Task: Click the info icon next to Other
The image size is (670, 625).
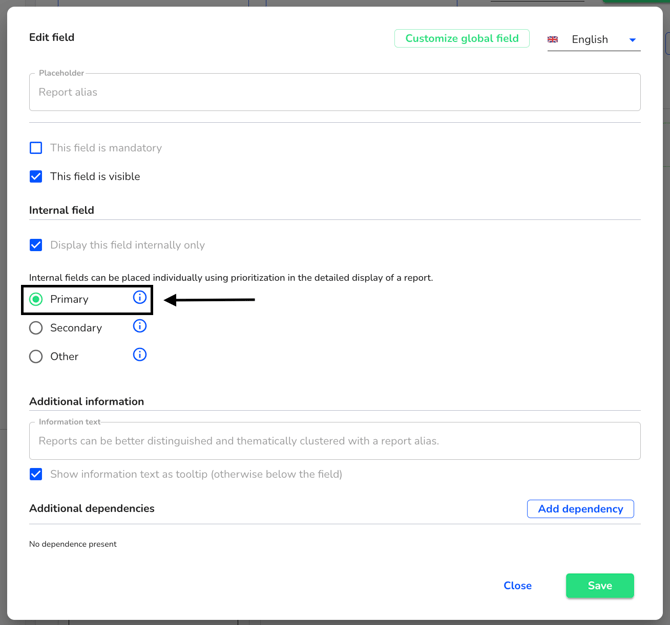Action: coord(140,354)
